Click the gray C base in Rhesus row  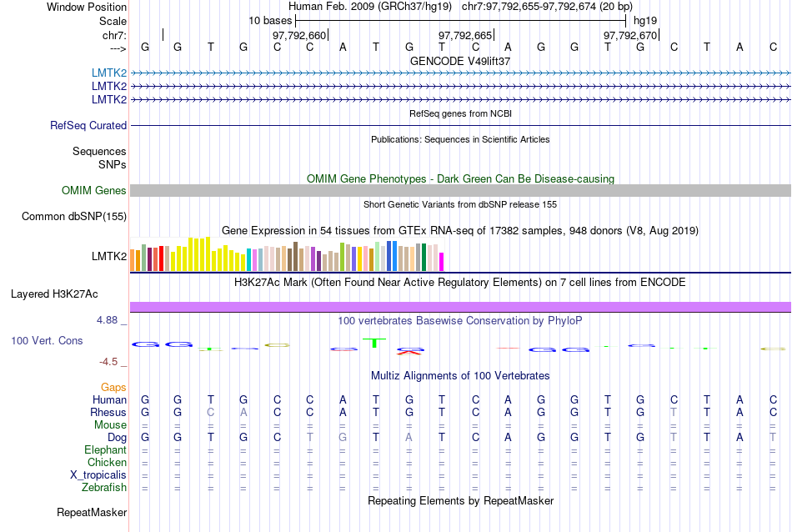tap(211, 412)
